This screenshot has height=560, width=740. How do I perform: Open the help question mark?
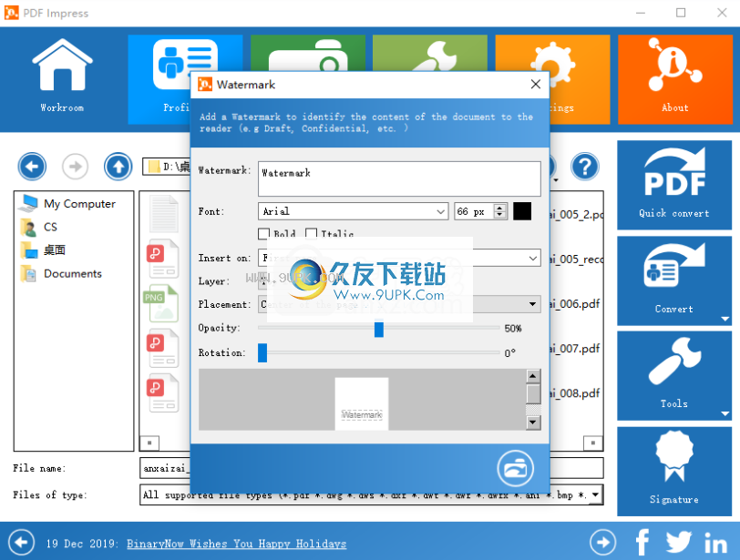(x=585, y=167)
